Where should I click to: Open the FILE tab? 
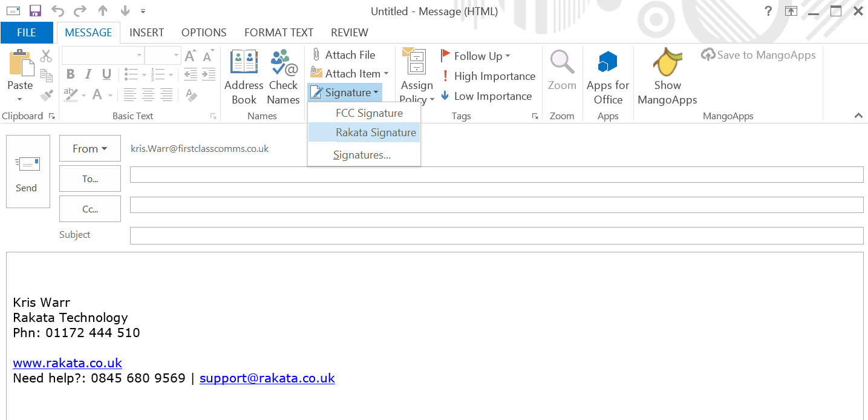[27, 33]
